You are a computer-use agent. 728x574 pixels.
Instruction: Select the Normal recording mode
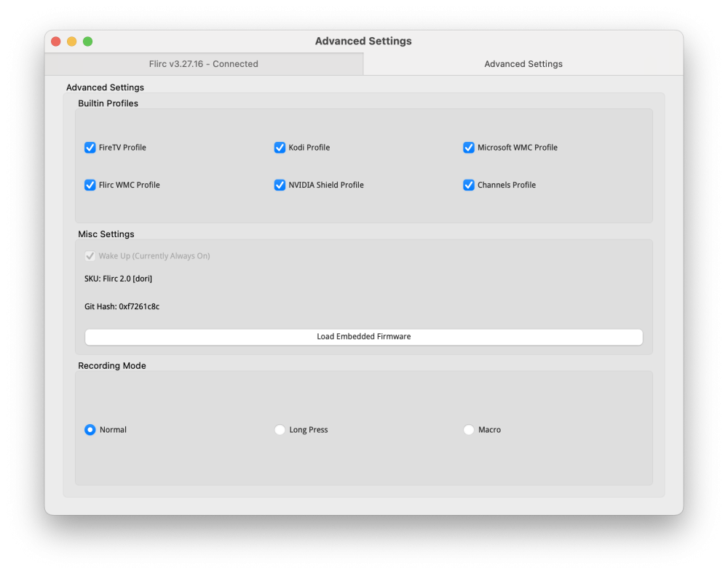(90, 430)
